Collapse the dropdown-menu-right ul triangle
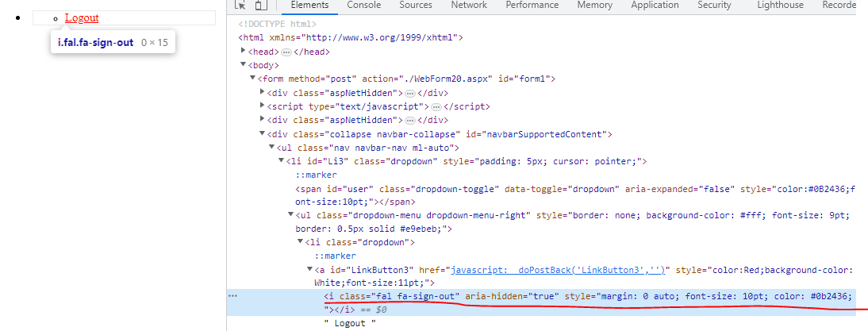The width and height of the screenshot is (868, 331). [290, 215]
